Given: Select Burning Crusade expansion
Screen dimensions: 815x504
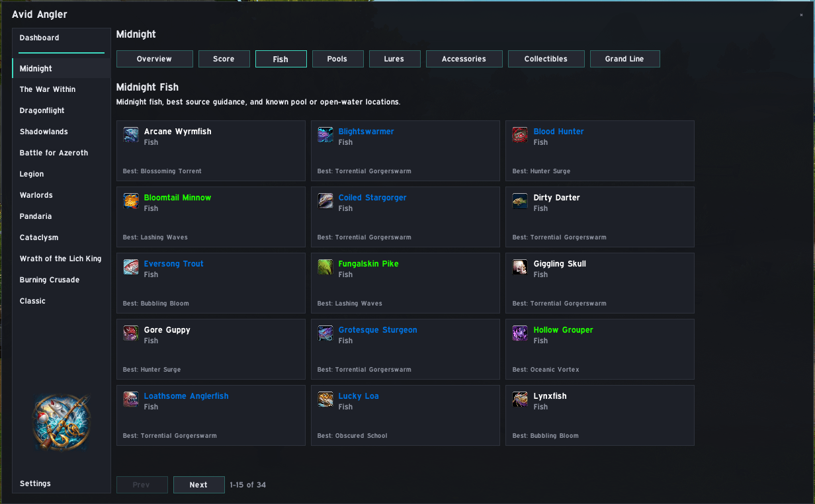Looking at the screenshot, I should [x=62, y=280].
